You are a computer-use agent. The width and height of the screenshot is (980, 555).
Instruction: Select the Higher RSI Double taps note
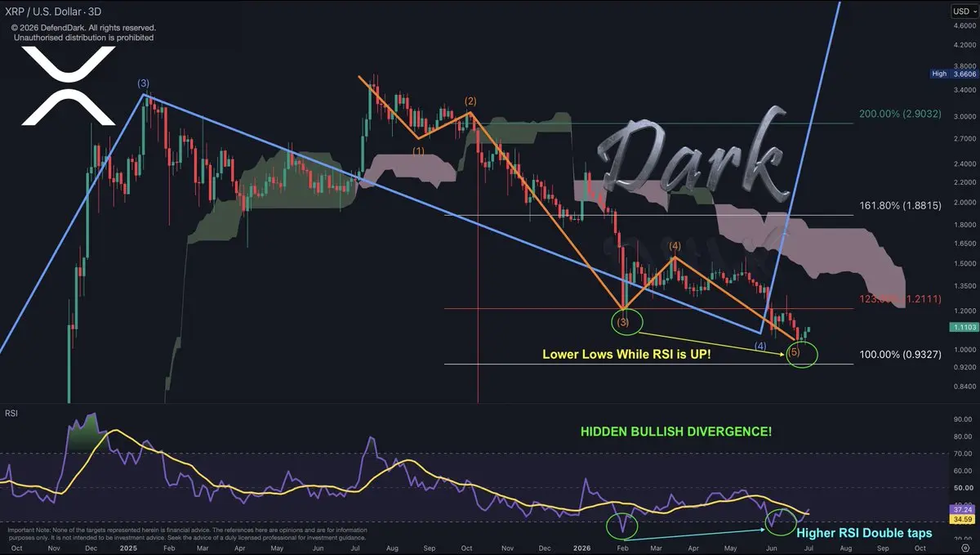click(x=864, y=533)
